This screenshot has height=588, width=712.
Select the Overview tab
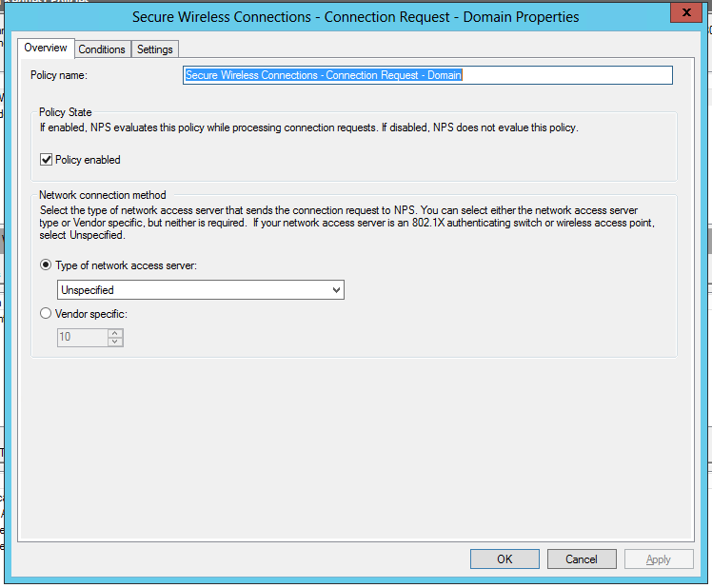pyautogui.click(x=46, y=48)
